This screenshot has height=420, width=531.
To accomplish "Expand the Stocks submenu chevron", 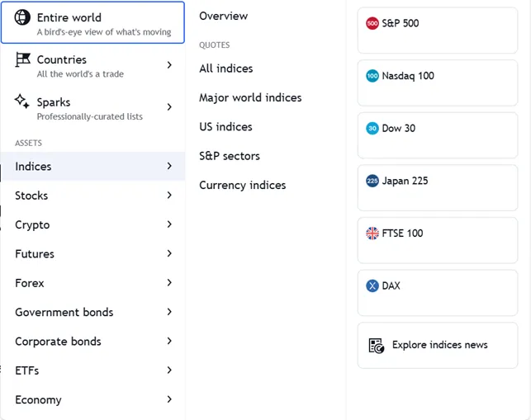I will pyautogui.click(x=169, y=196).
